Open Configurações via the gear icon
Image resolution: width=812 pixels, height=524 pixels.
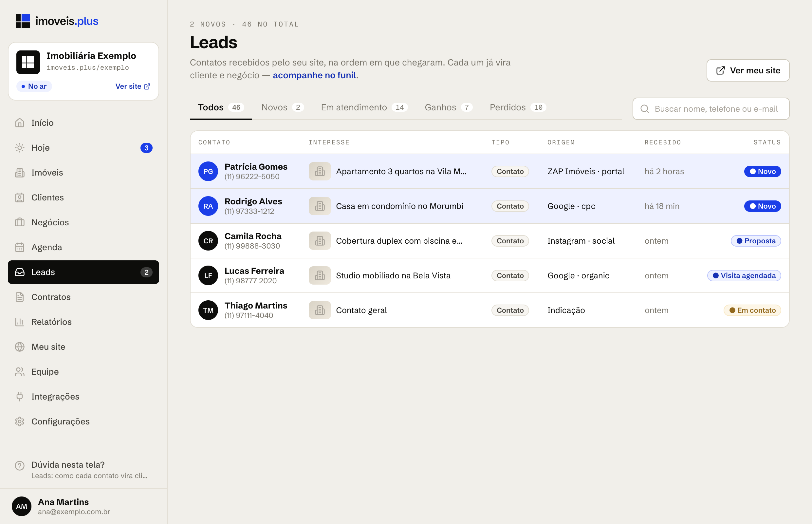(20, 421)
